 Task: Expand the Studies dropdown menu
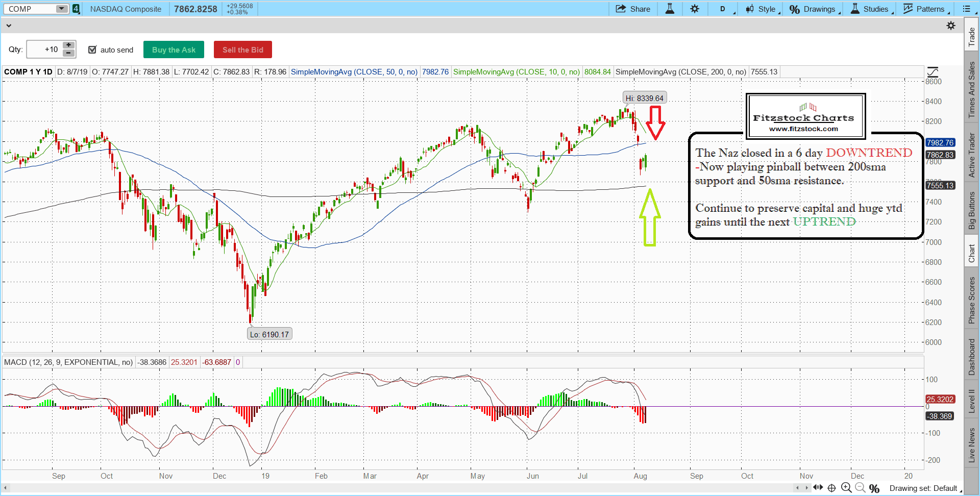tap(871, 9)
